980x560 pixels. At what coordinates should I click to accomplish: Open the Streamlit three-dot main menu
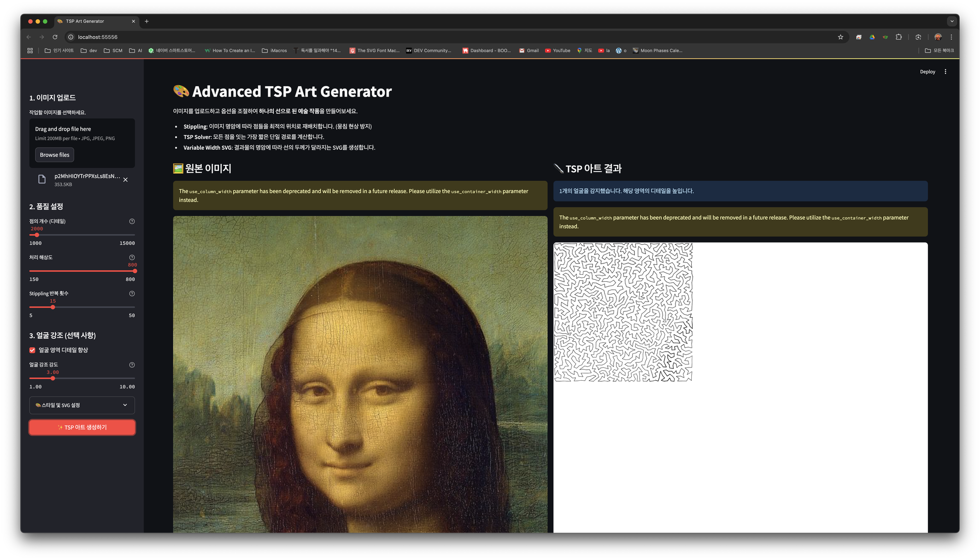[x=945, y=72]
